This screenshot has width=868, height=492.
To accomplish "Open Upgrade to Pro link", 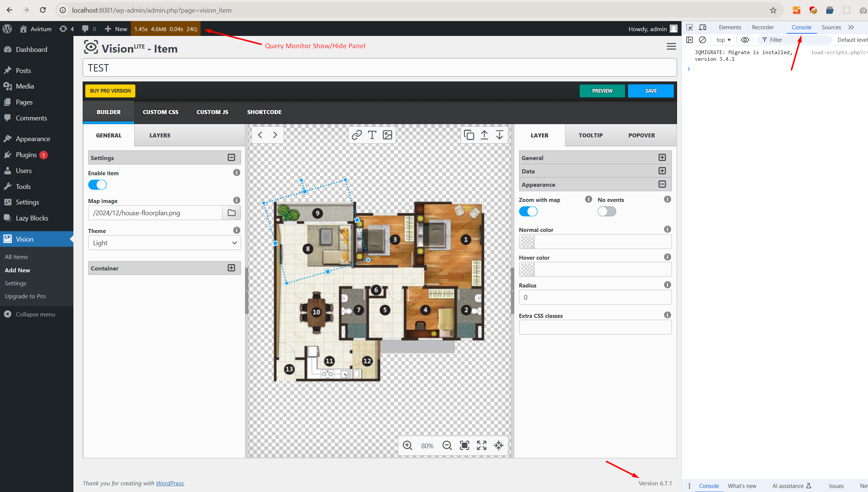I will click(x=25, y=296).
